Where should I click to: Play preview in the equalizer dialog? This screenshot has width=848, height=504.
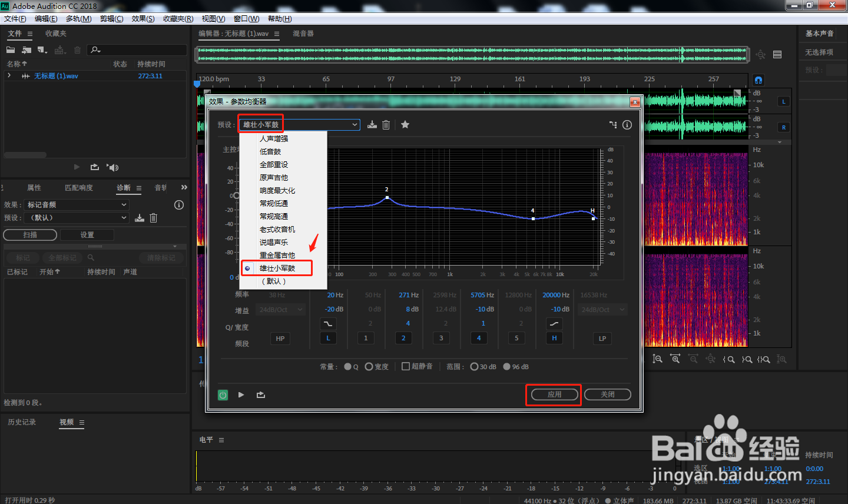click(241, 394)
